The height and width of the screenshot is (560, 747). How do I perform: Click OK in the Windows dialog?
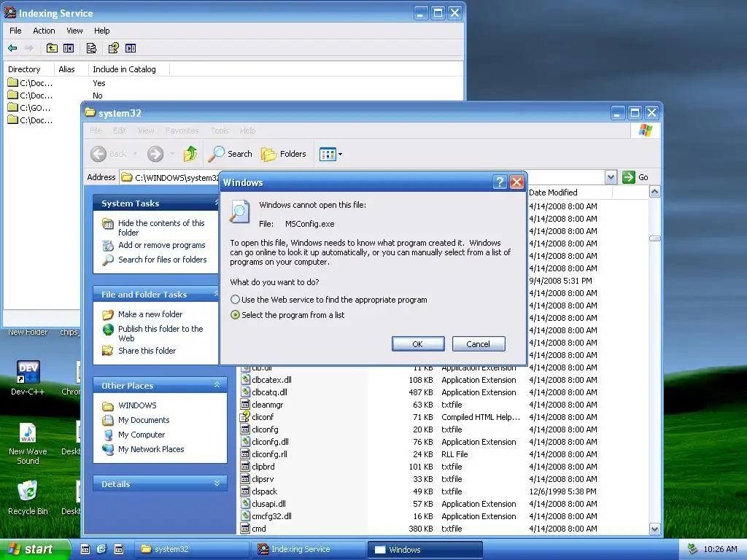[418, 344]
